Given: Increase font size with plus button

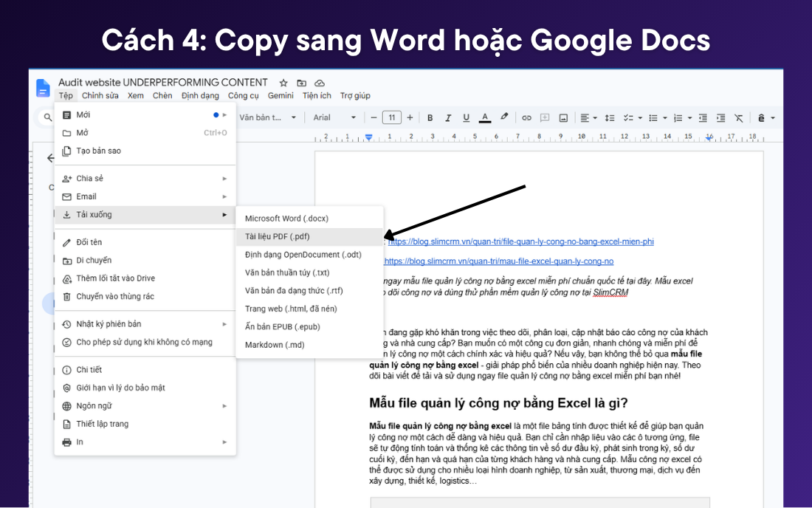Looking at the screenshot, I should pos(410,117).
